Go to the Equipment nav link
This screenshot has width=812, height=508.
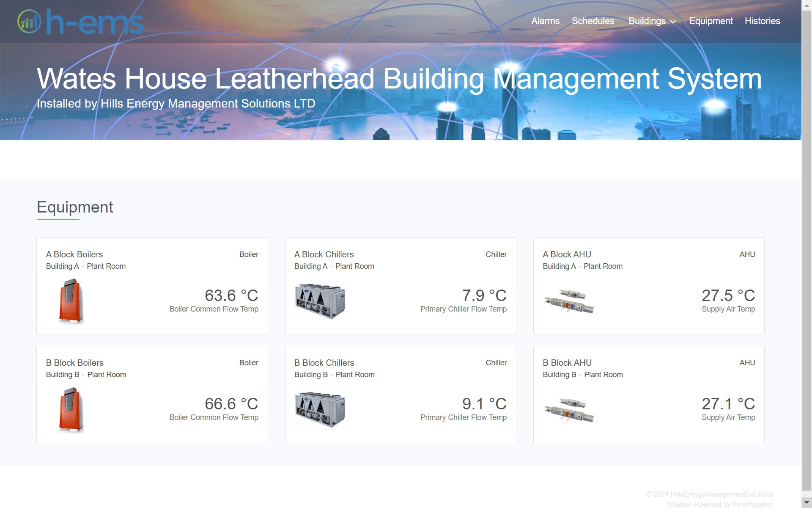click(x=710, y=21)
